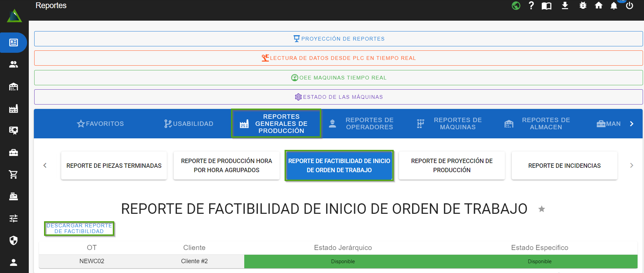644x273 pixels.
Task: Open Proyección de Reportes button
Action: coord(338,39)
